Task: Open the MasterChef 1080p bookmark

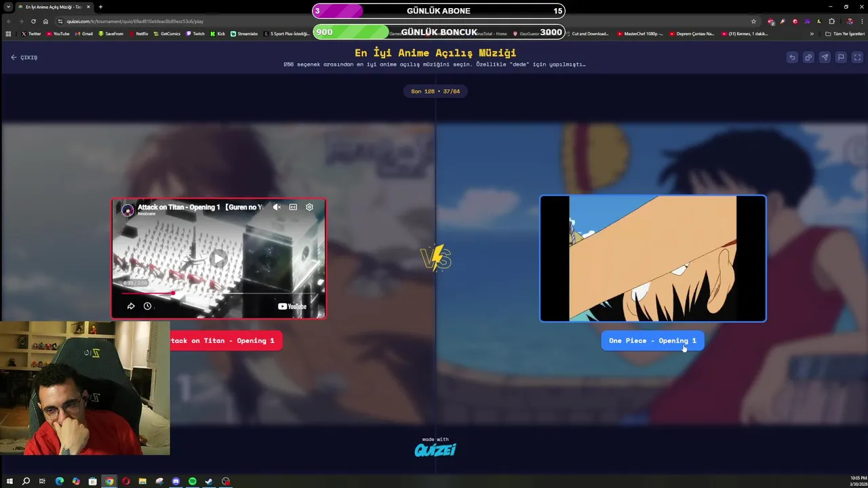Action: click(x=641, y=34)
